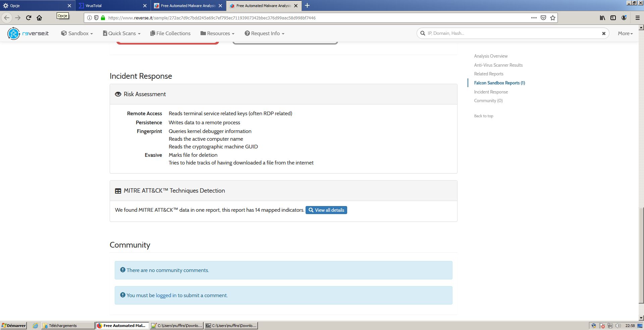Select 'Tries to hide tracks' text line
Image resolution: width=644 pixels, height=330 pixels.
pos(241,163)
